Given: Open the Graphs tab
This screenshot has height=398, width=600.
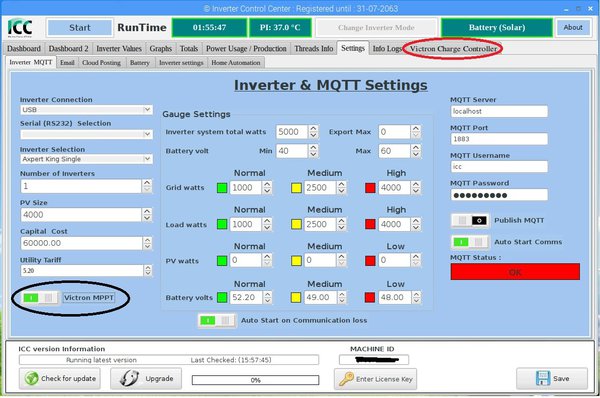Looking at the screenshot, I should [160, 49].
